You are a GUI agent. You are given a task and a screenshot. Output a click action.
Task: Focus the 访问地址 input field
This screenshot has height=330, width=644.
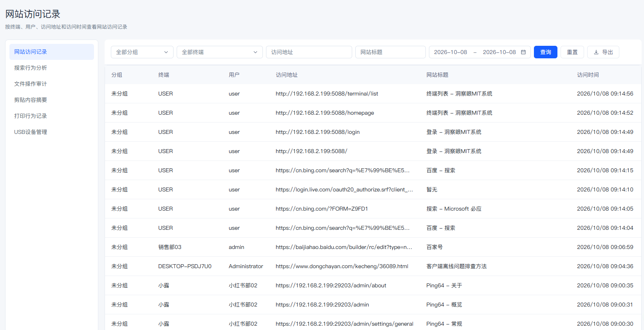[x=309, y=52]
